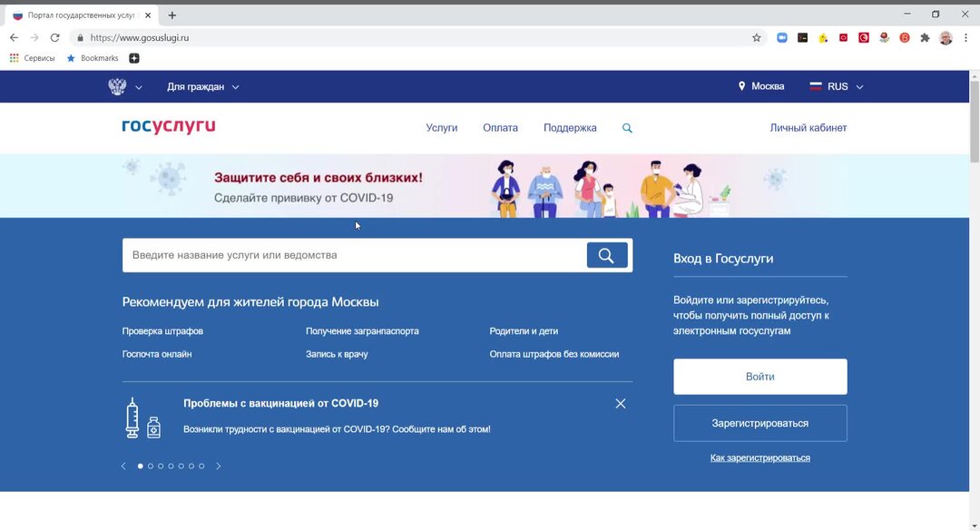The height and width of the screenshot is (531, 980).
Task: Click the Russian coat of arms emblem
Action: (x=116, y=85)
